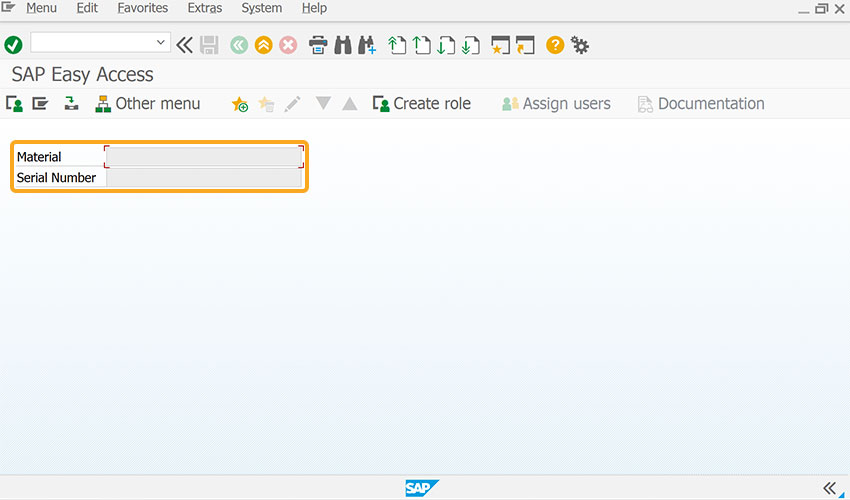The image size is (850, 500).
Task: Restore down the SAP window
Action: pyautogui.click(x=821, y=9)
